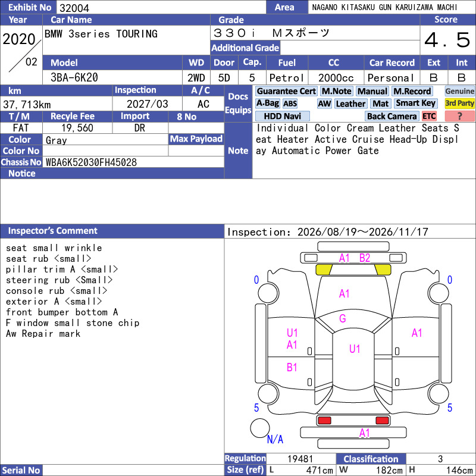Select the G mark on the windshield

[x=343, y=318]
